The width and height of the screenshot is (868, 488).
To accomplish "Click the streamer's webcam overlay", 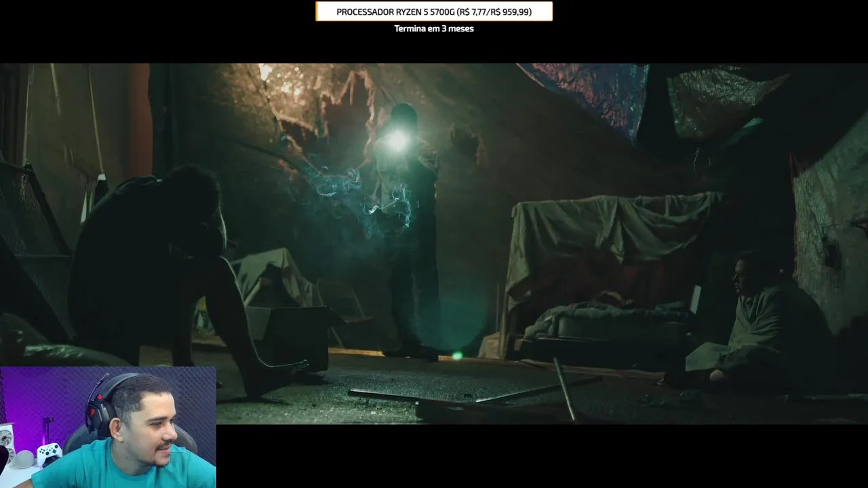I will pyautogui.click(x=108, y=427).
